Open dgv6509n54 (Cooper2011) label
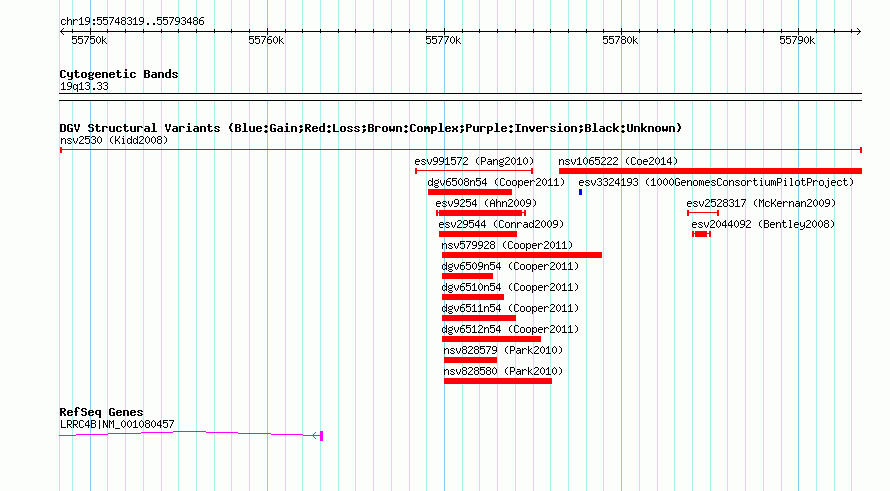 point(510,266)
